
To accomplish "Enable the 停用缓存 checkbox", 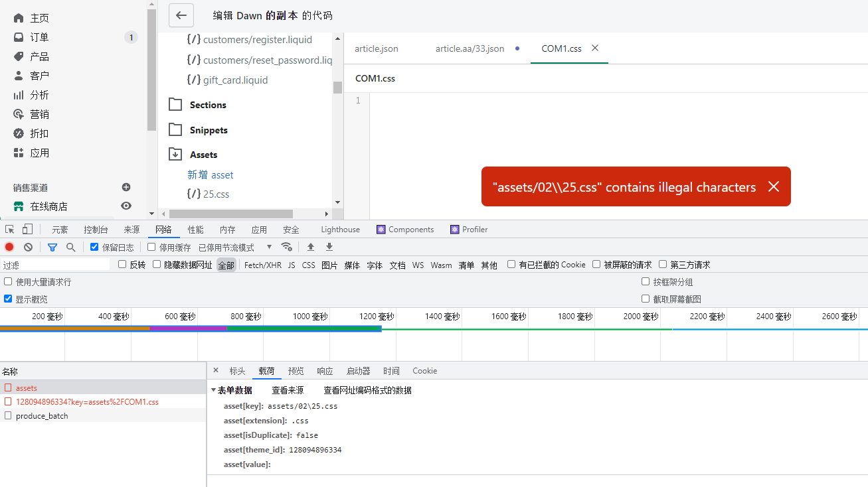I will (x=151, y=247).
